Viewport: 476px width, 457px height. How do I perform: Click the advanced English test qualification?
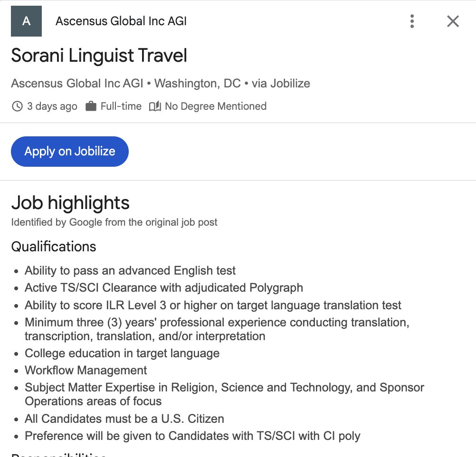coord(130,271)
